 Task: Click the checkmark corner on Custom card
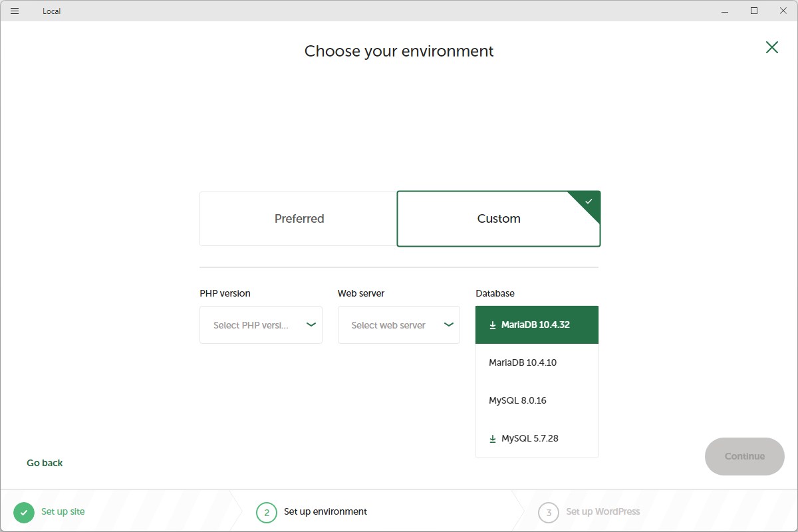click(x=588, y=201)
